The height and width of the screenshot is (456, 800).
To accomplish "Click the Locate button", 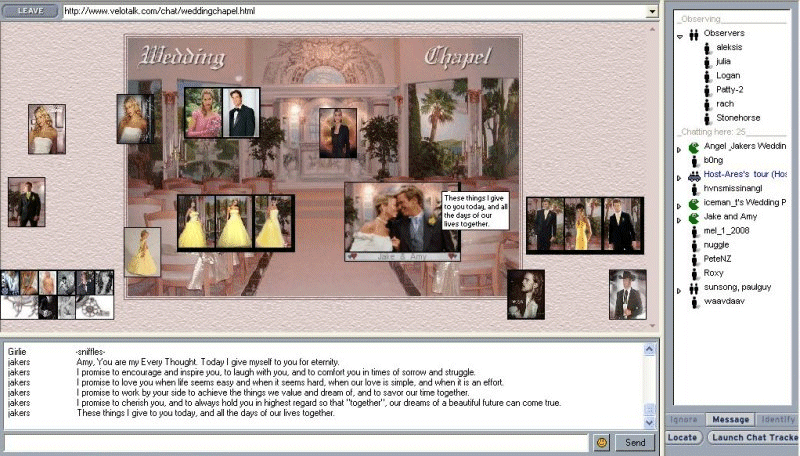I will pyautogui.click(x=682, y=438).
